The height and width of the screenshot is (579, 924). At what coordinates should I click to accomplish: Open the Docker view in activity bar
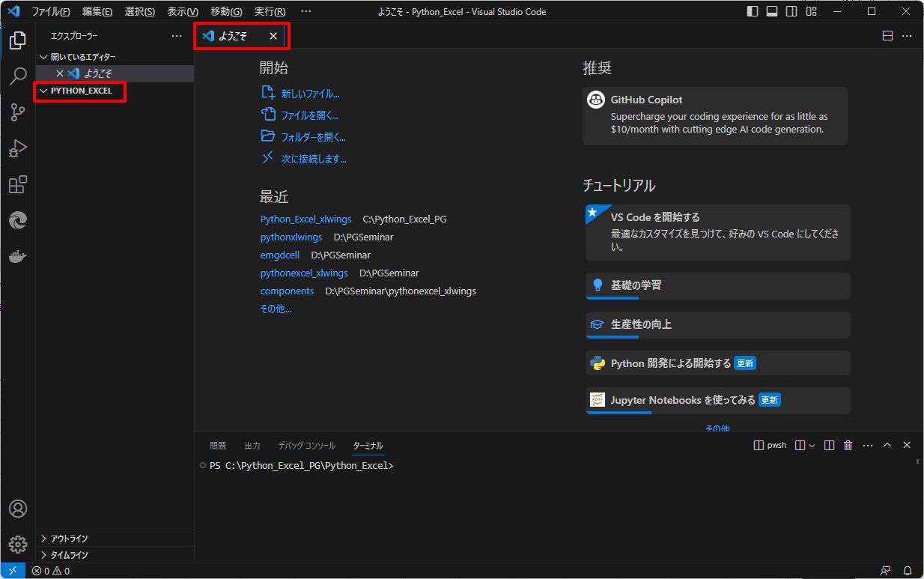[18, 256]
